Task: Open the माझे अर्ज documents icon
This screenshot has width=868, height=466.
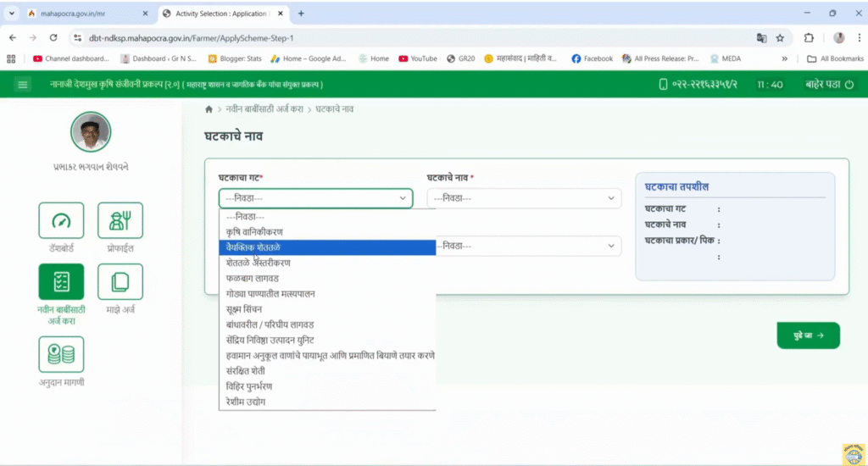Action: click(x=120, y=281)
